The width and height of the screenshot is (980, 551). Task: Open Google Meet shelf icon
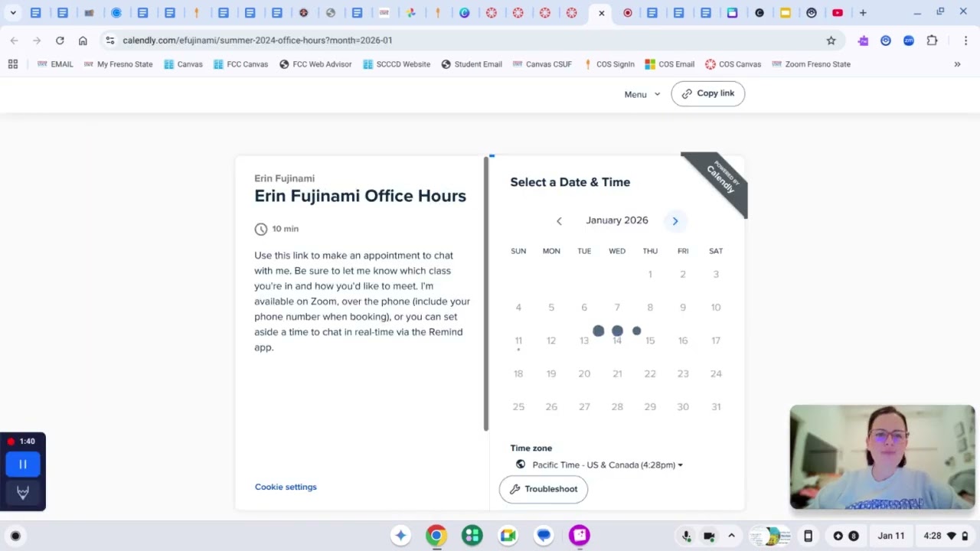click(x=508, y=536)
